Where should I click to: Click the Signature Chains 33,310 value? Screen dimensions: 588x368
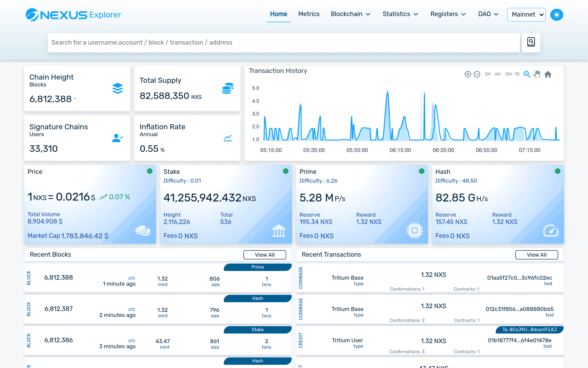43,149
